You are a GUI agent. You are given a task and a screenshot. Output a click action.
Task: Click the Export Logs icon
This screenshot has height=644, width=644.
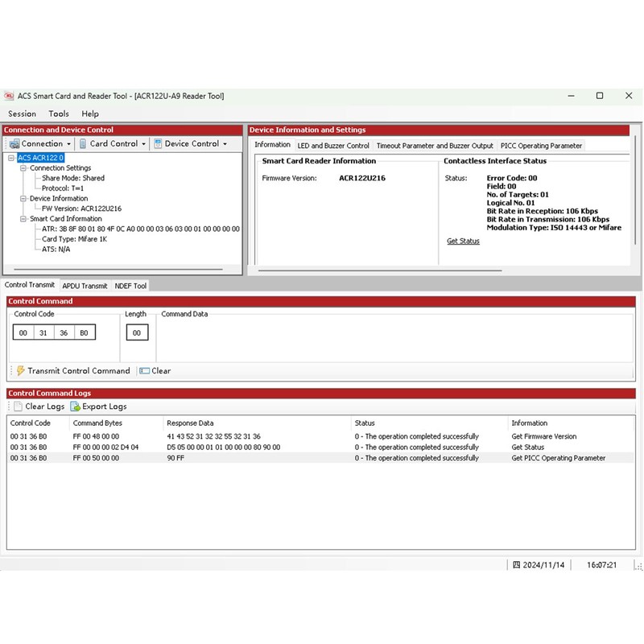point(75,407)
